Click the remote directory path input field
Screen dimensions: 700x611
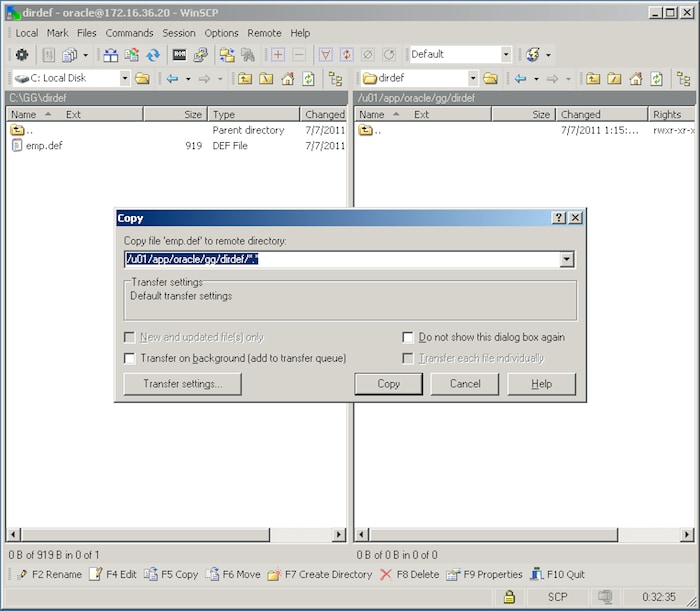pos(342,259)
